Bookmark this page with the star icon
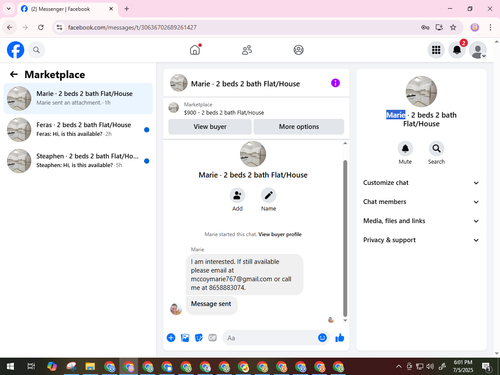 click(x=453, y=27)
